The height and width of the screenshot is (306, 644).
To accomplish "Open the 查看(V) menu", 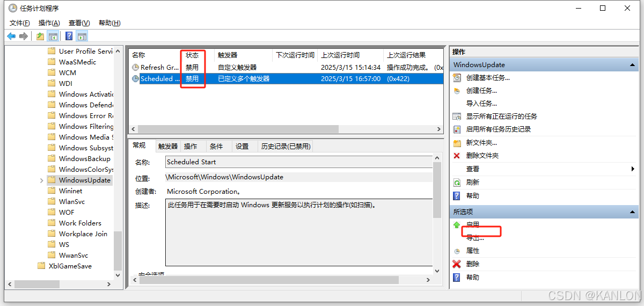I will tap(79, 23).
